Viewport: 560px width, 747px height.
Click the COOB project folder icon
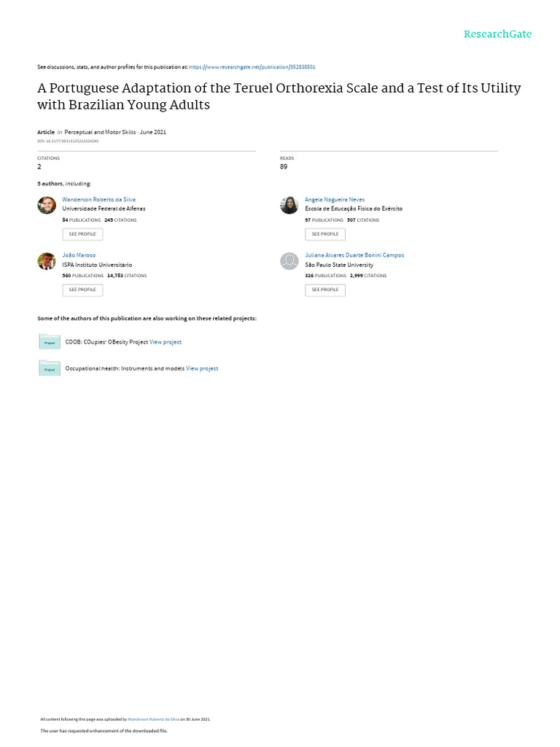point(50,341)
